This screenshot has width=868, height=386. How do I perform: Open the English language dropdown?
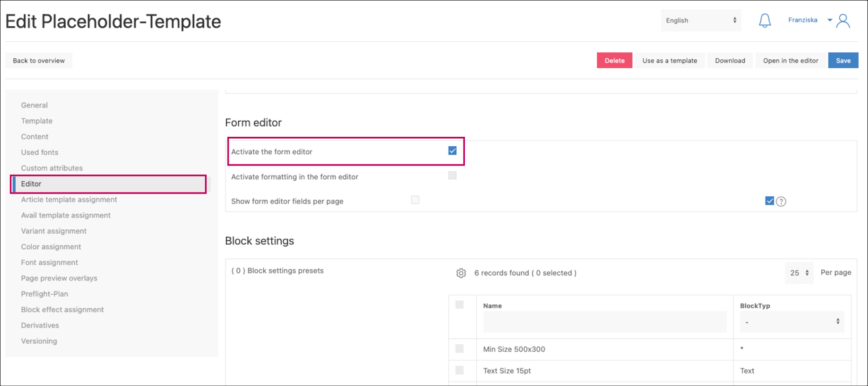coord(701,21)
